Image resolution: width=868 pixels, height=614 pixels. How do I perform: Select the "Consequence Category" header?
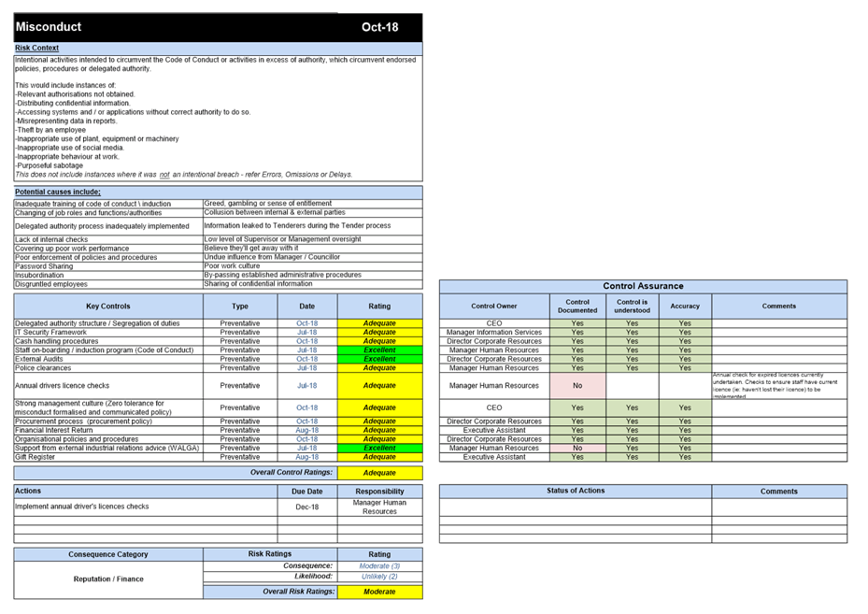point(108,554)
